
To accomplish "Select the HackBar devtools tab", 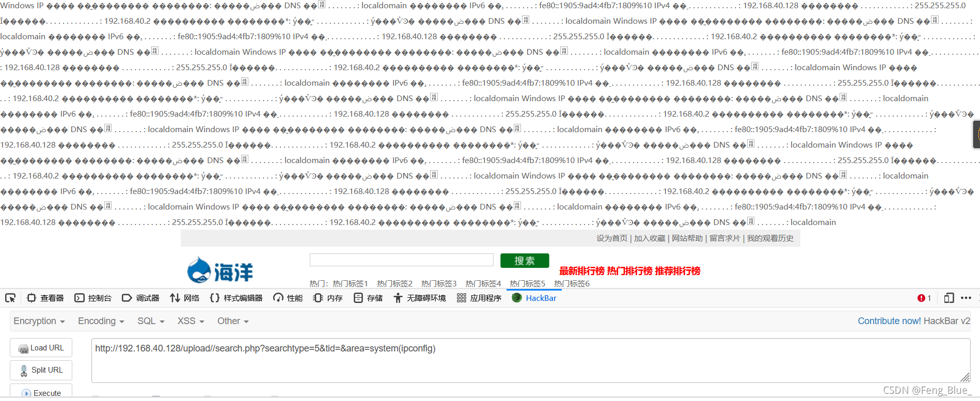I will tap(534, 298).
